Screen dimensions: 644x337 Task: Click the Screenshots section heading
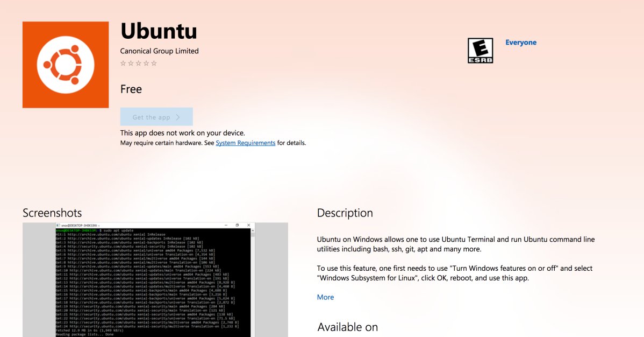coord(52,213)
